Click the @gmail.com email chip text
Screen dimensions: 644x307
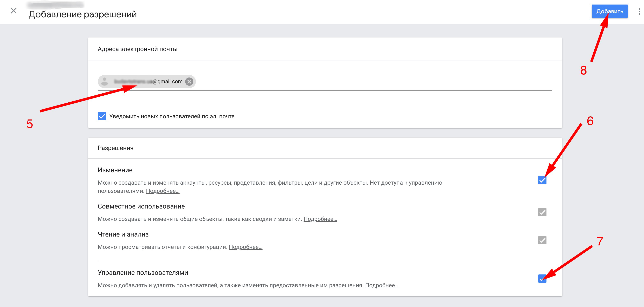[148, 82]
